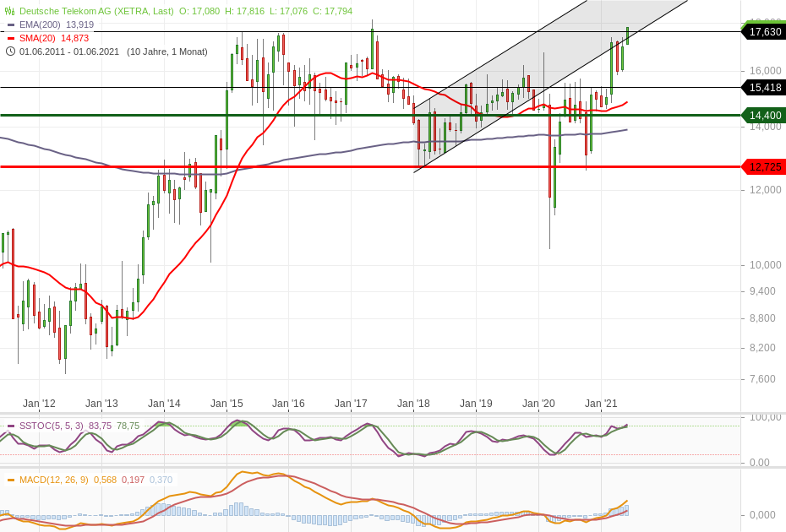
Task: Click the EMA value 13,919
Action: (x=80, y=24)
